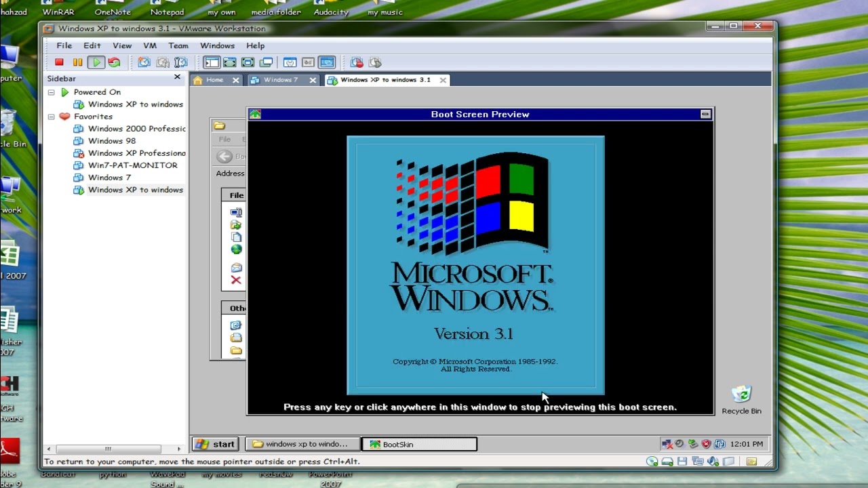Viewport: 868px width, 488px height.
Task: Open the Edit menu
Action: pyautogui.click(x=92, y=45)
